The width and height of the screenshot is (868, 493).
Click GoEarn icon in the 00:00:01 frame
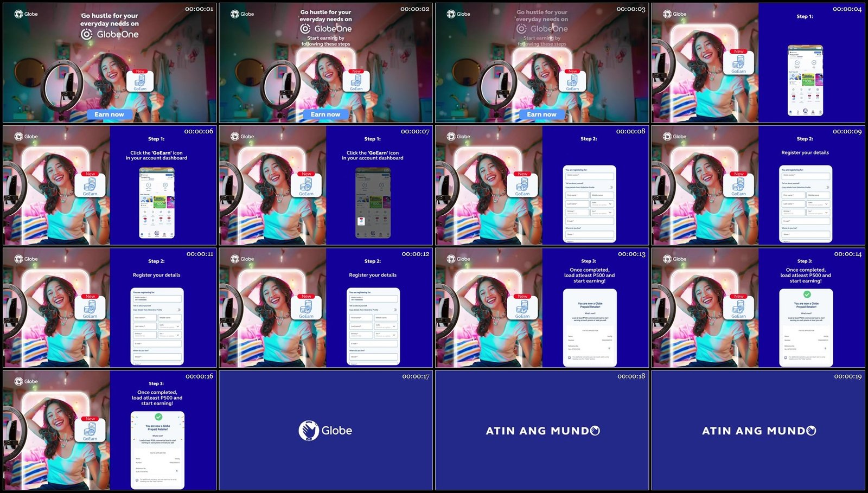[x=140, y=81]
